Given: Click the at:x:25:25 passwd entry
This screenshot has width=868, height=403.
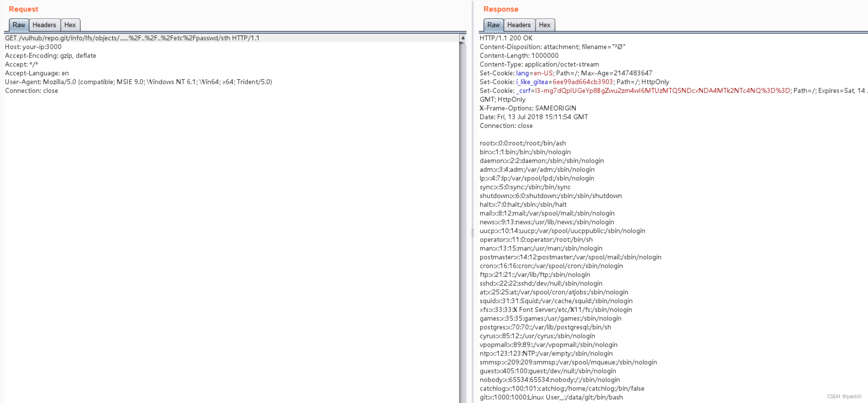Looking at the screenshot, I should pos(554,292).
